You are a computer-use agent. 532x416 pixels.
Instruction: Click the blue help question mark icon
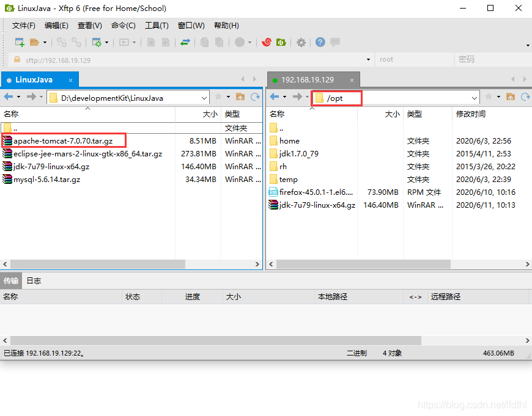click(320, 42)
